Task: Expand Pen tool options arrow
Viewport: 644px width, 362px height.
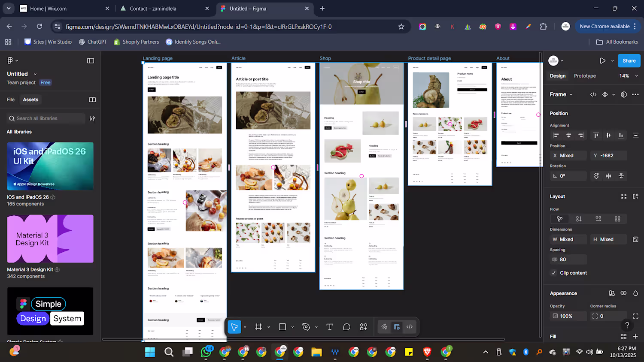Action: pyautogui.click(x=316, y=327)
